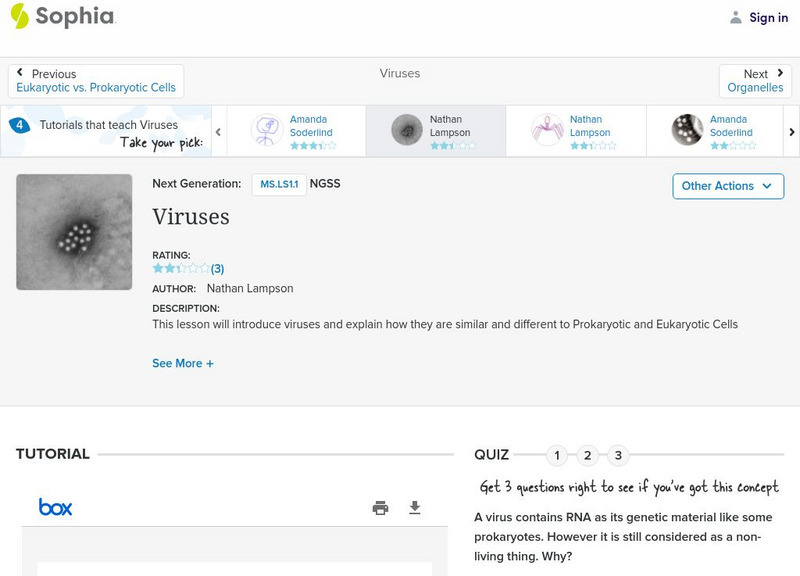Click the Sign in link

pos(769,17)
